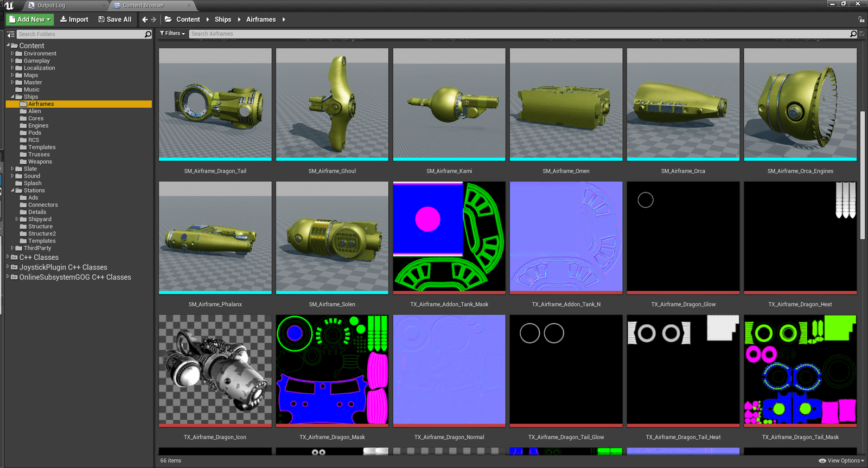This screenshot has width=868, height=468.
Task: Click the folder search magnifier icon
Action: tap(148, 34)
